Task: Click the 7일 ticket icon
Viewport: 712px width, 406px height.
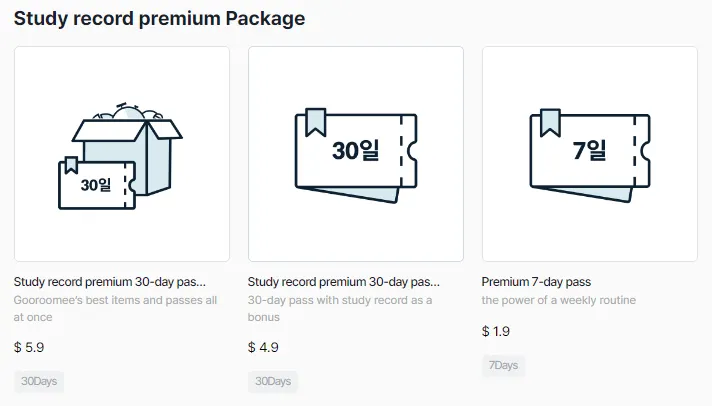Action: point(590,151)
